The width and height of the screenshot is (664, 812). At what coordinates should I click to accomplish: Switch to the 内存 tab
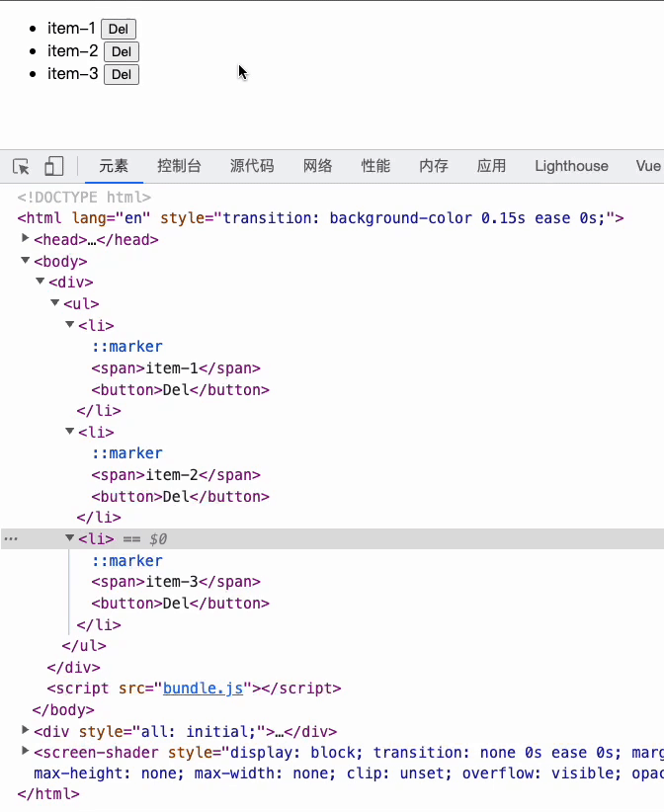(434, 166)
